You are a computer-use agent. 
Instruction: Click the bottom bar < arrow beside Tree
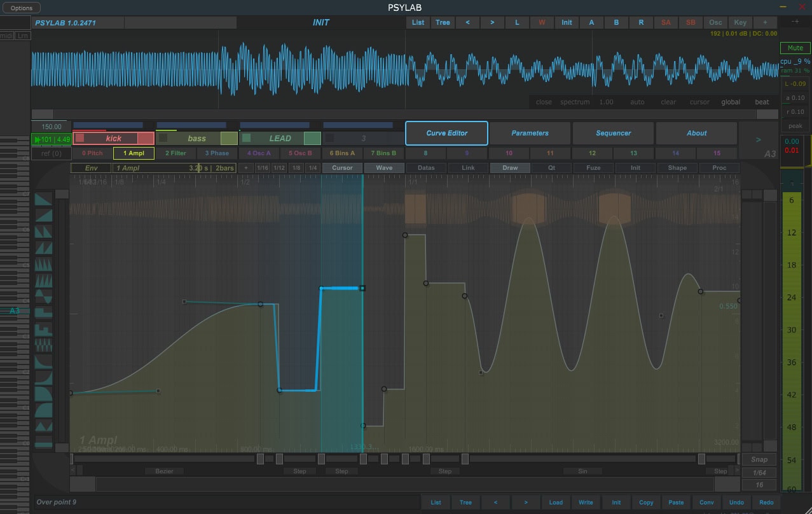[x=496, y=502]
